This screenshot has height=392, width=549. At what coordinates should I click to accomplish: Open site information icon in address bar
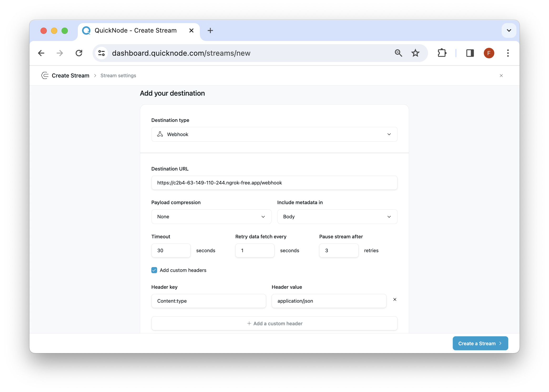101,53
